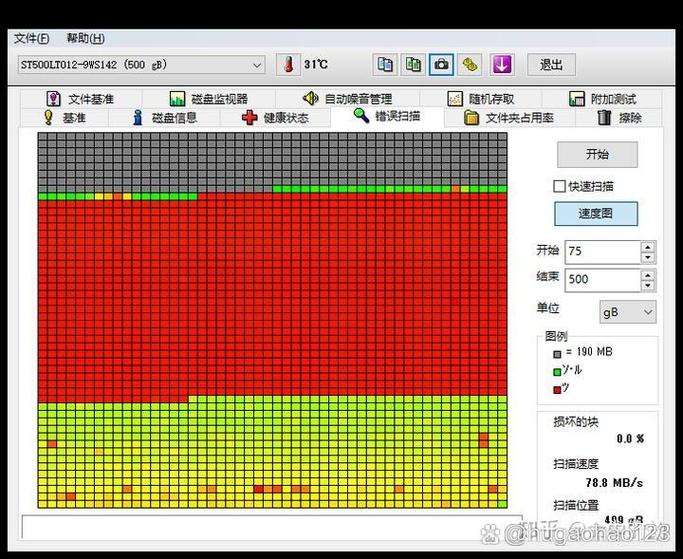Image resolution: width=683 pixels, height=559 pixels.
Task: Click the copy text to clipboard icon
Action: (385, 65)
